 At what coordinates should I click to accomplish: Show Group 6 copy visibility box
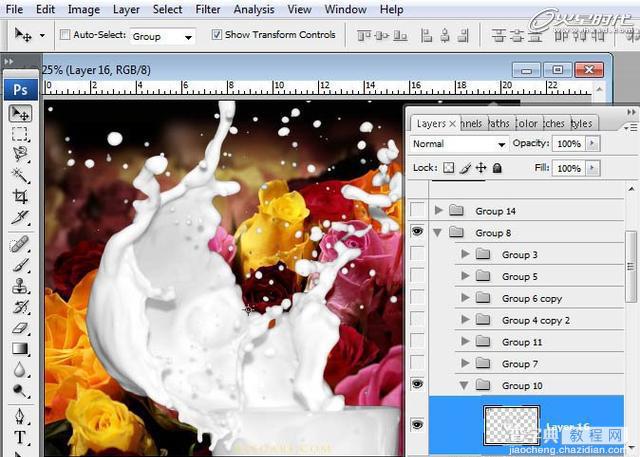click(417, 297)
